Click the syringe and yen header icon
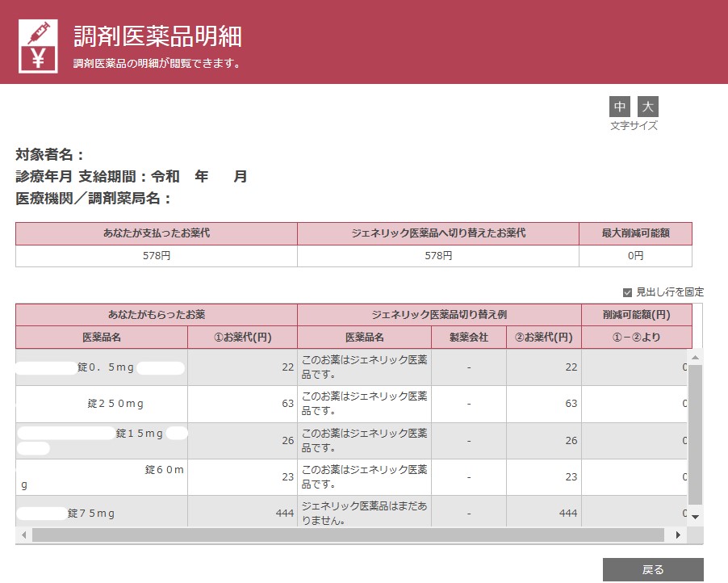 pyautogui.click(x=38, y=45)
